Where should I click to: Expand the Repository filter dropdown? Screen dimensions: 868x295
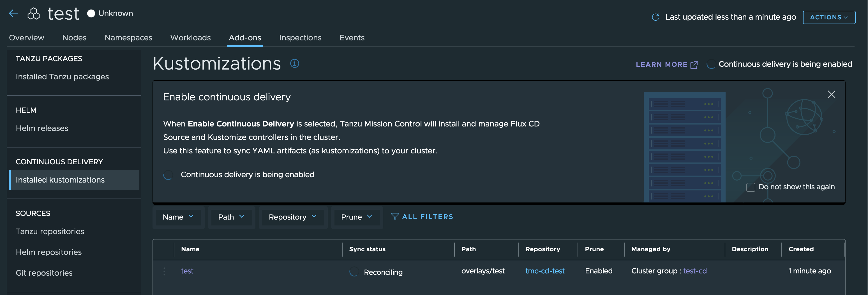coord(293,217)
